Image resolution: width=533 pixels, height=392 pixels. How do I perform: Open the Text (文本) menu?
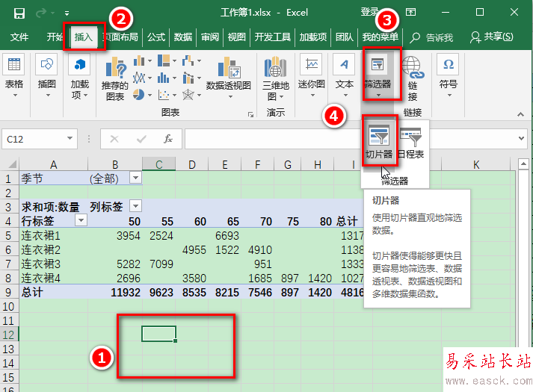pyautogui.click(x=345, y=76)
